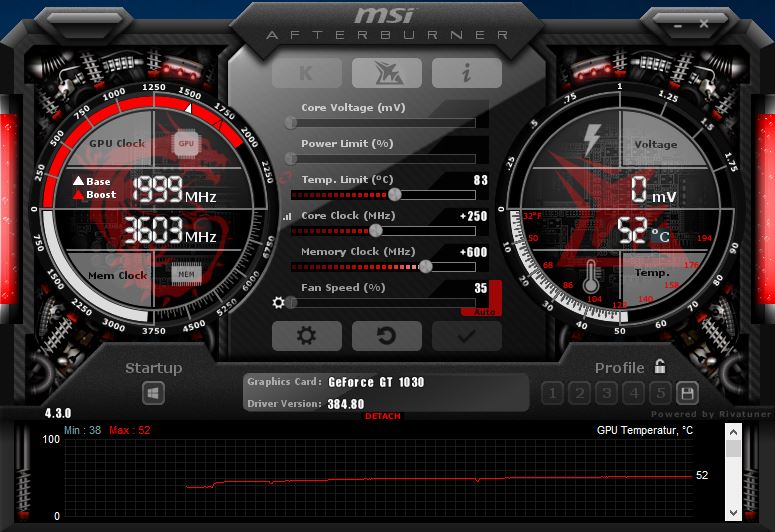Toggle fan speed Auto mode
Image resolution: width=775 pixels, height=532 pixels.
(x=483, y=312)
